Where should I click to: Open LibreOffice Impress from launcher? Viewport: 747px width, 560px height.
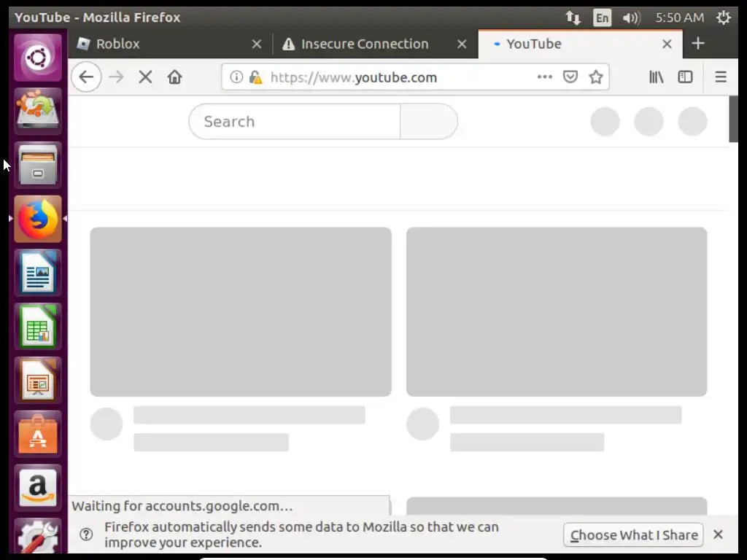[38, 381]
